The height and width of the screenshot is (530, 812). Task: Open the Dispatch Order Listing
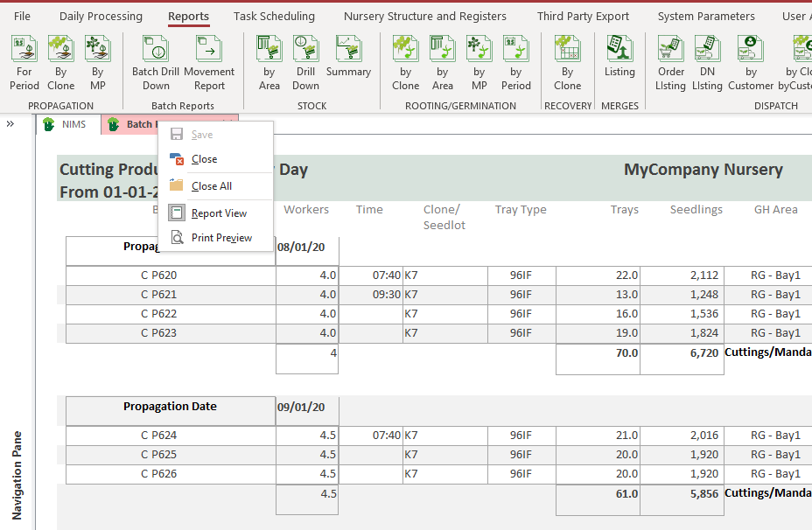[x=670, y=63]
